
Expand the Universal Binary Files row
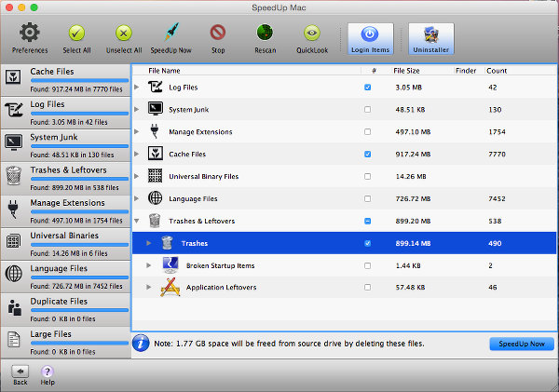coord(137,176)
